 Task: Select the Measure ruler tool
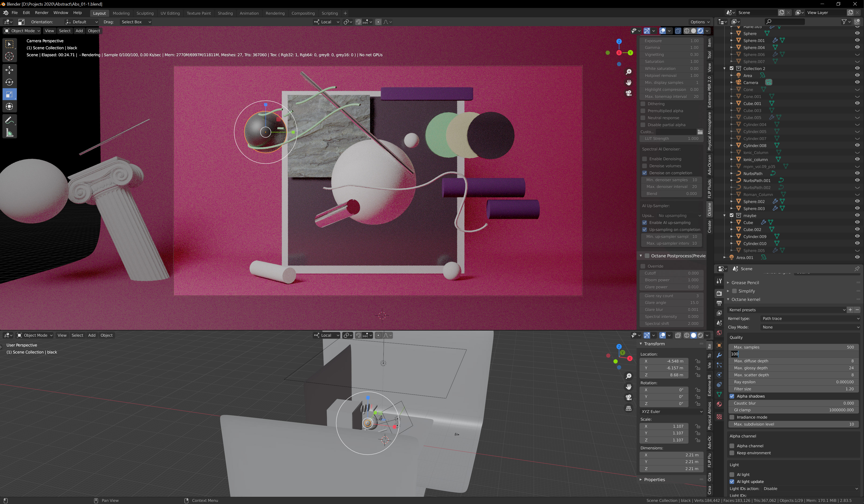[9, 133]
